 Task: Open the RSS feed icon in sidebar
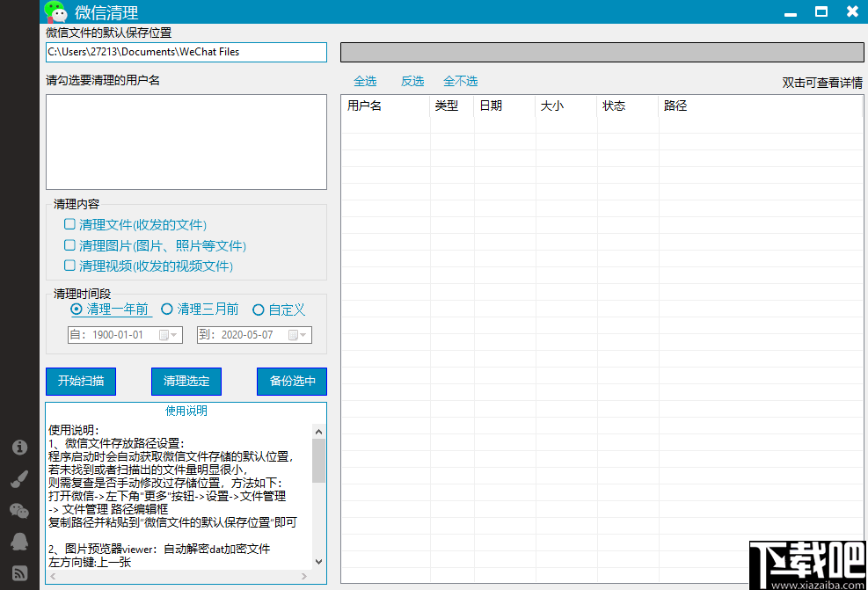pyautogui.click(x=19, y=572)
